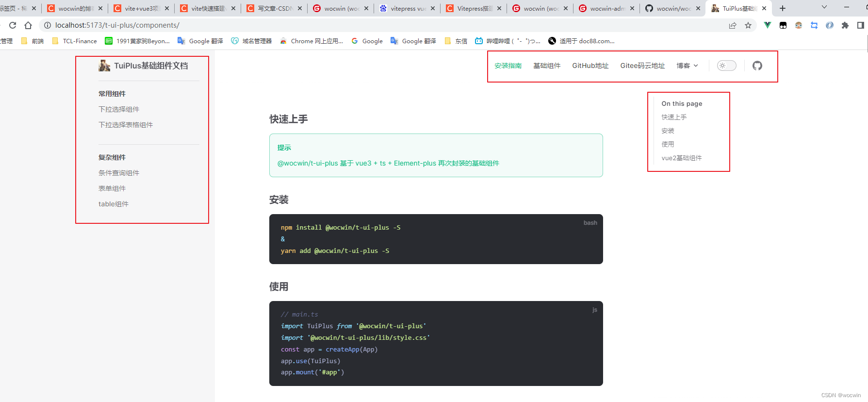Switch to the Vitepress搭建 tab
The height and width of the screenshot is (402, 868).
[x=474, y=8]
